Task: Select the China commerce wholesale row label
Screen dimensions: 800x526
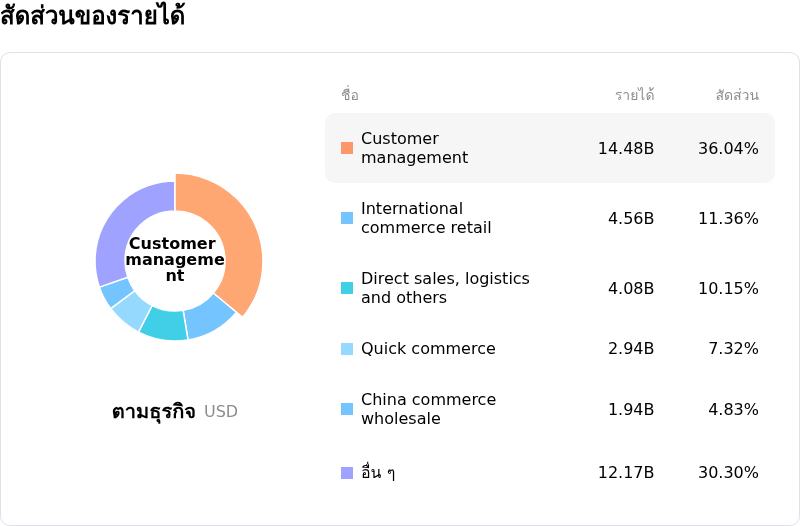Action: [428, 409]
